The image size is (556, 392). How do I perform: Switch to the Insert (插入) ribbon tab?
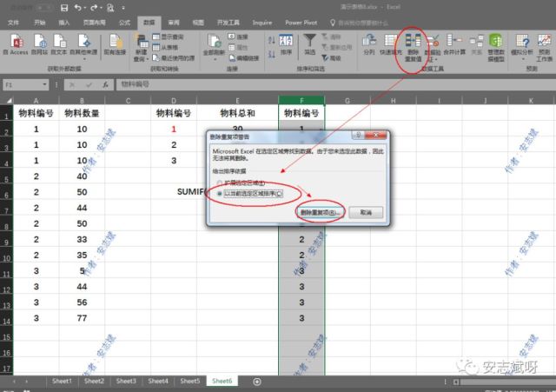tap(64, 23)
